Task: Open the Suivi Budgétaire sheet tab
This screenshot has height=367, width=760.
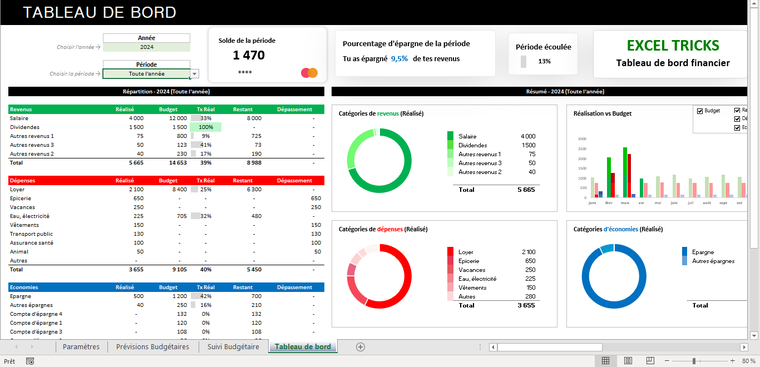Action: [233, 347]
